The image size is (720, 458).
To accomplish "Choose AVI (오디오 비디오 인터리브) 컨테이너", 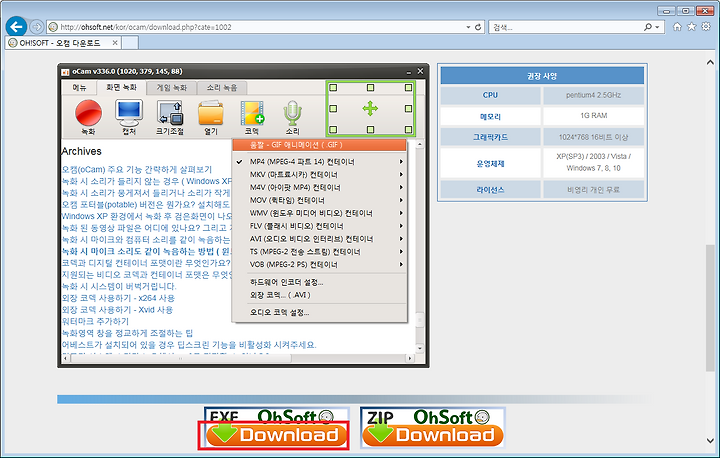I will pyautogui.click(x=320, y=239).
